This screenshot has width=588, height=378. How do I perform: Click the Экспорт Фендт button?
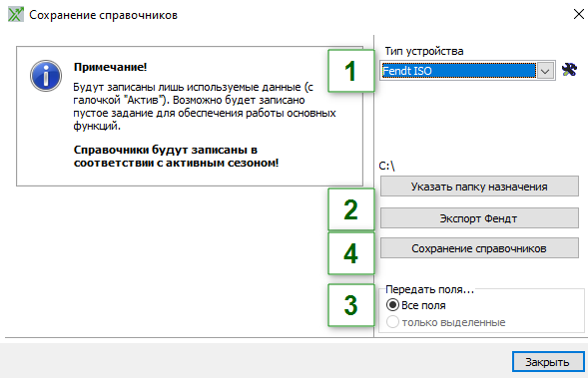coord(479,218)
